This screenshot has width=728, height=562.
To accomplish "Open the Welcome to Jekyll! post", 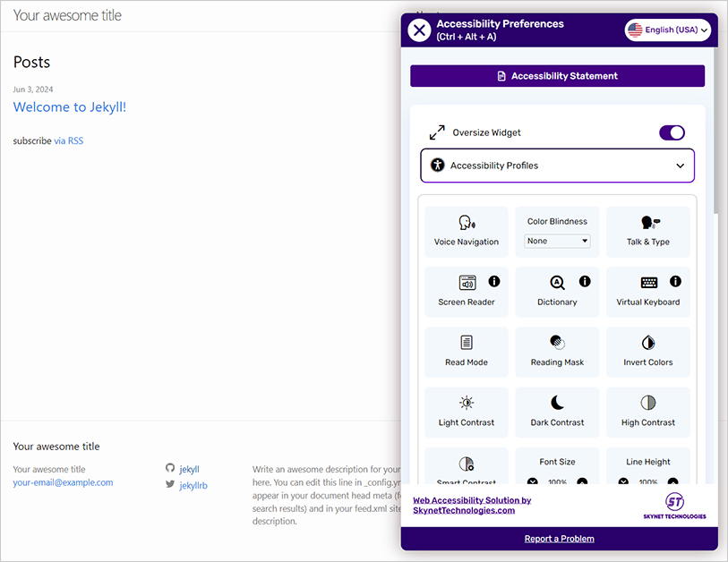I will click(70, 107).
